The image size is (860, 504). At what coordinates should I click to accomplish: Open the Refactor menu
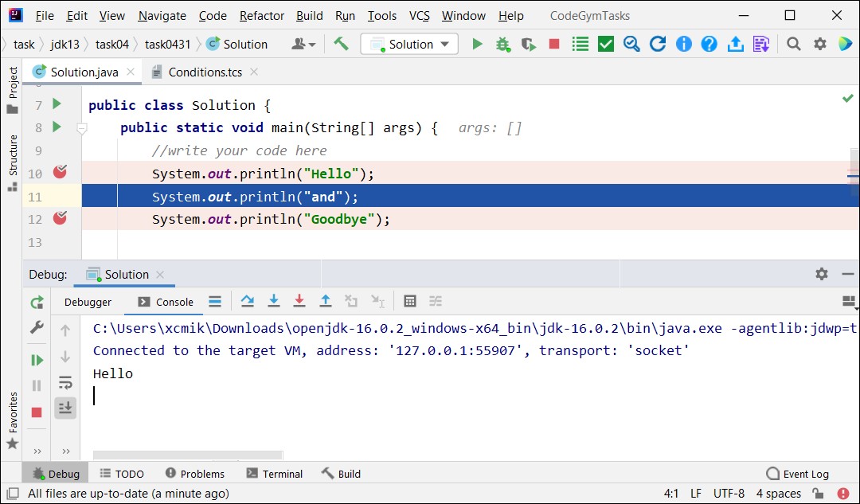coord(262,16)
